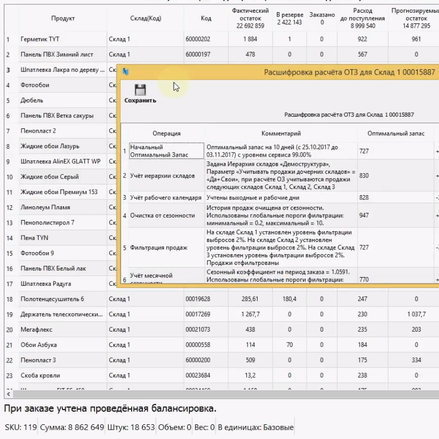Select the Скоба кровли product
The width and height of the screenshot is (439, 439).
[x=40, y=375]
